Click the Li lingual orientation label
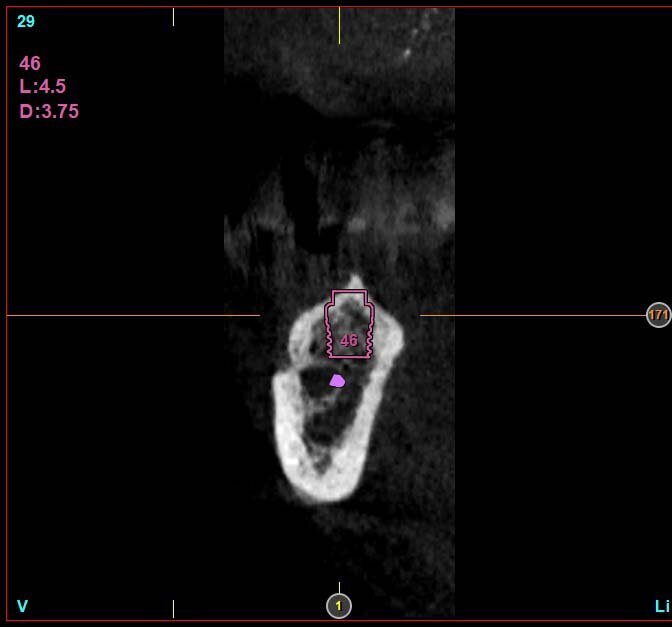Image resolution: width=672 pixels, height=627 pixels. click(661, 606)
